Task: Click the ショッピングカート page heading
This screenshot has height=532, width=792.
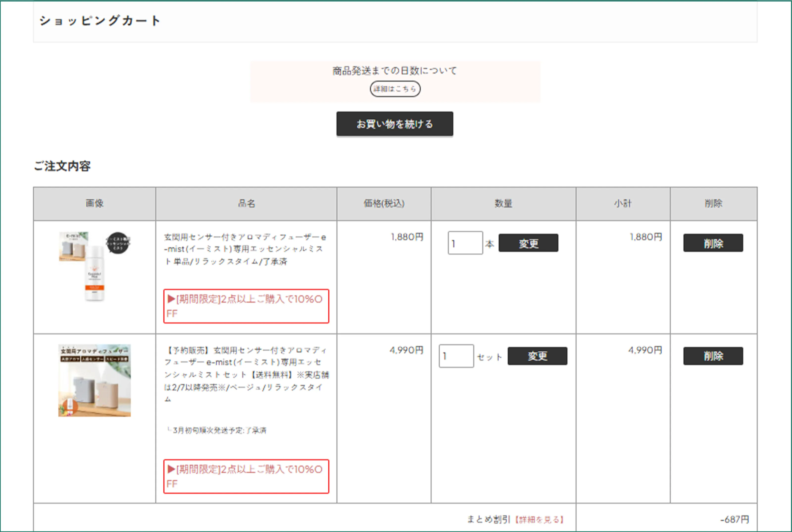Action: click(x=99, y=20)
